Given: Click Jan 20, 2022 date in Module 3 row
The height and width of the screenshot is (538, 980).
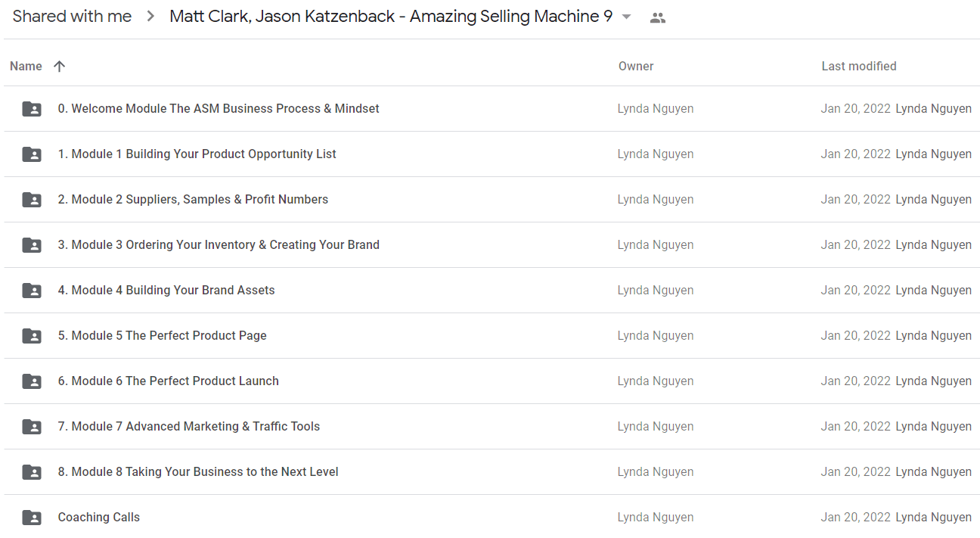Looking at the screenshot, I should tap(856, 245).
